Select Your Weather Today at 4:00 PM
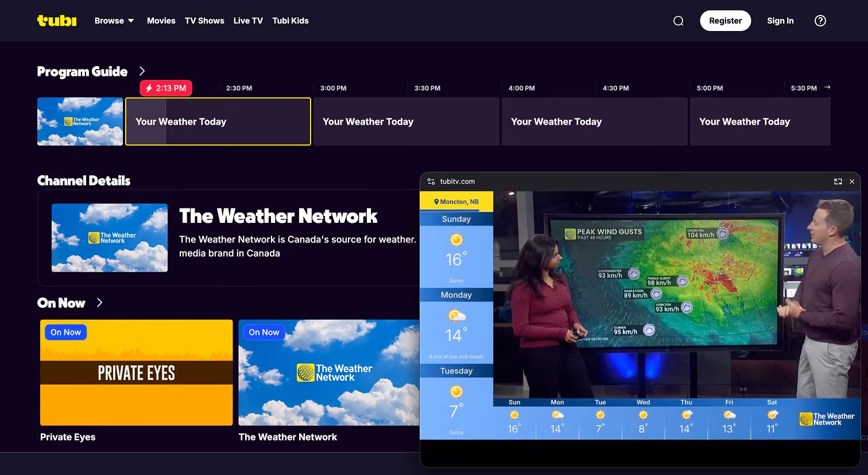The width and height of the screenshot is (868, 475). point(595,121)
